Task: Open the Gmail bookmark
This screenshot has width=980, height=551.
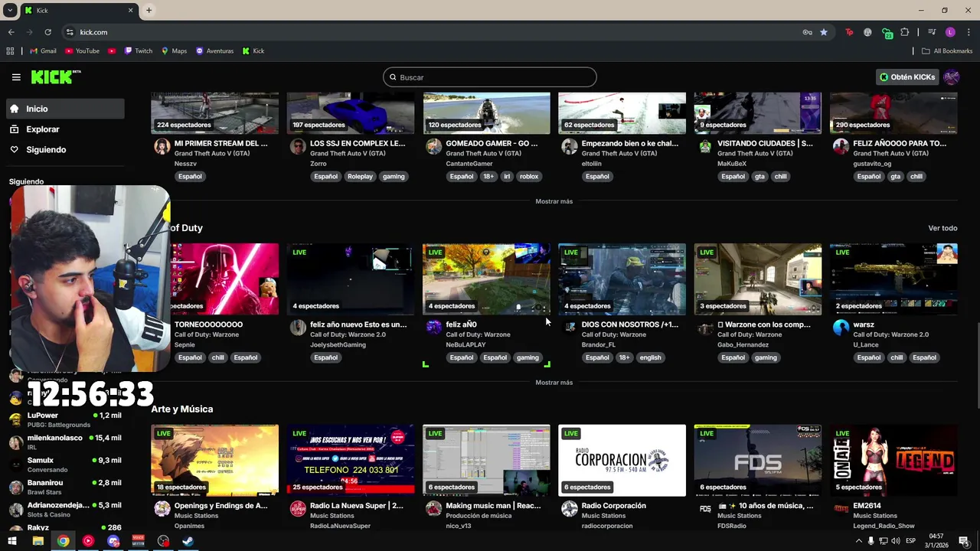Action: pos(43,51)
